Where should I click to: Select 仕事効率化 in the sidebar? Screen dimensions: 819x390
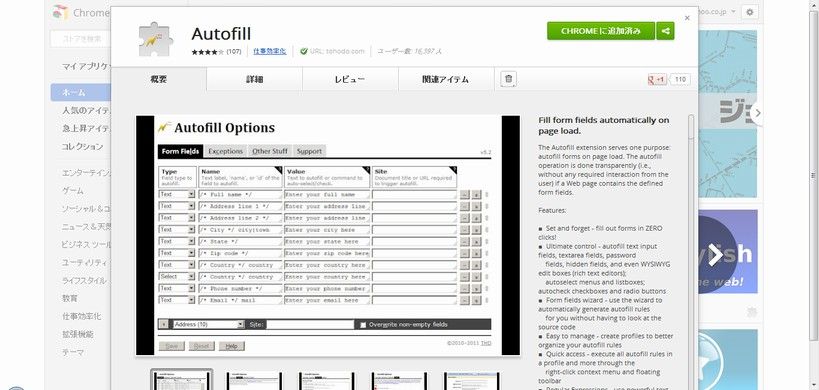[x=81, y=316]
